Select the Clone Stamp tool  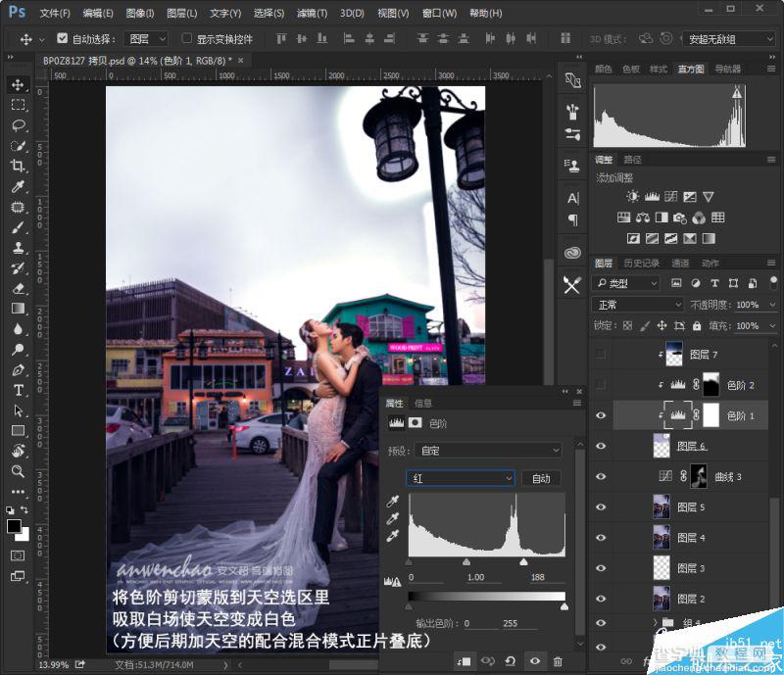(x=18, y=248)
